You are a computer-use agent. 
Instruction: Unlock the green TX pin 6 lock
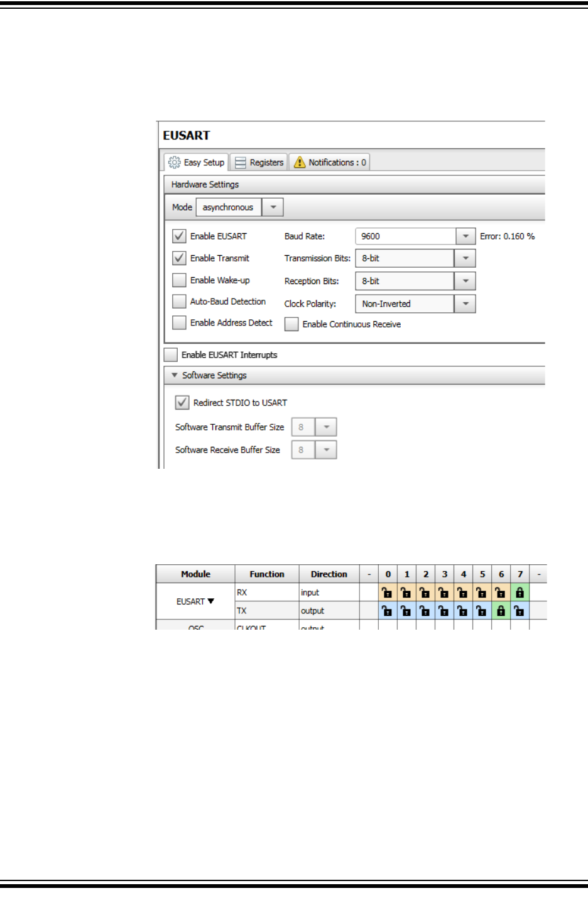[501, 611]
